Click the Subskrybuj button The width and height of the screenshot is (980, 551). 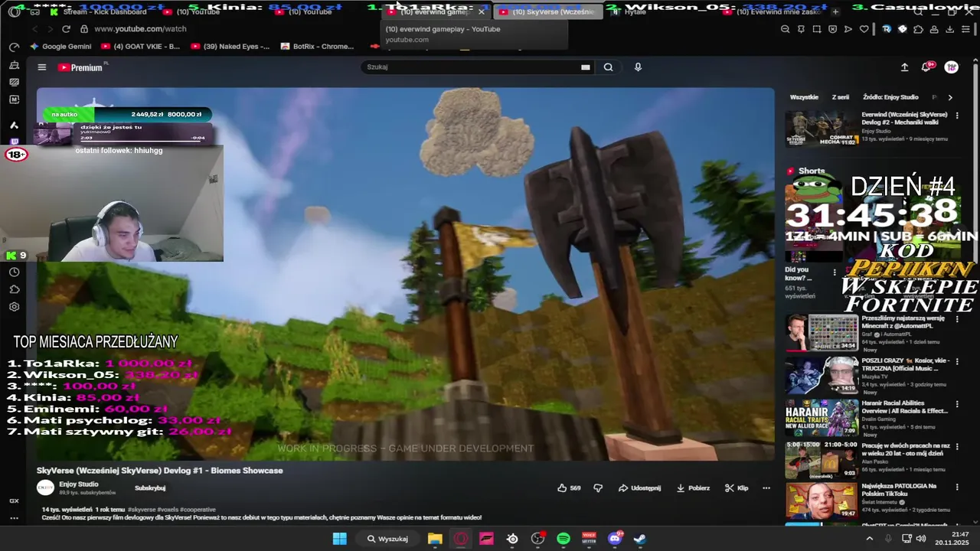(150, 488)
